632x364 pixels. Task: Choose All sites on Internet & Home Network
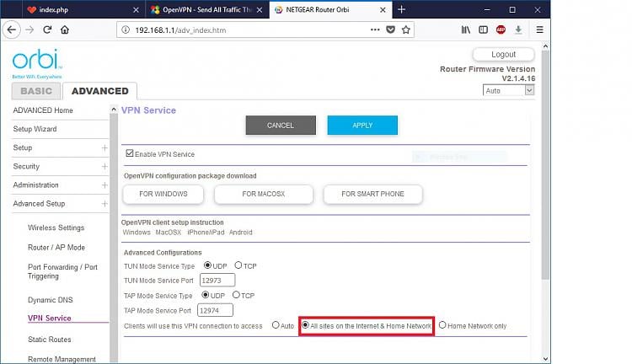[305, 325]
